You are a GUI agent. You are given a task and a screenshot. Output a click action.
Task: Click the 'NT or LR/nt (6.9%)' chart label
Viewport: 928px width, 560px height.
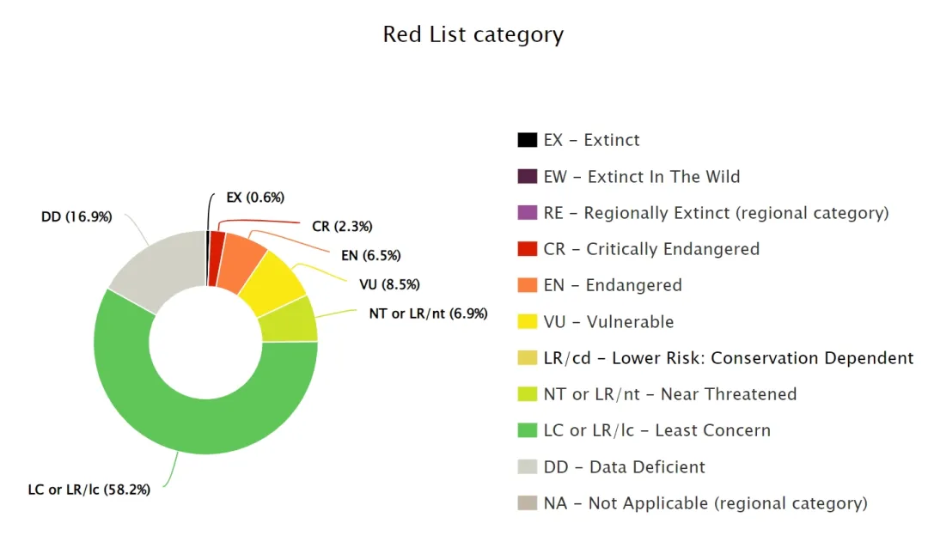(x=428, y=313)
